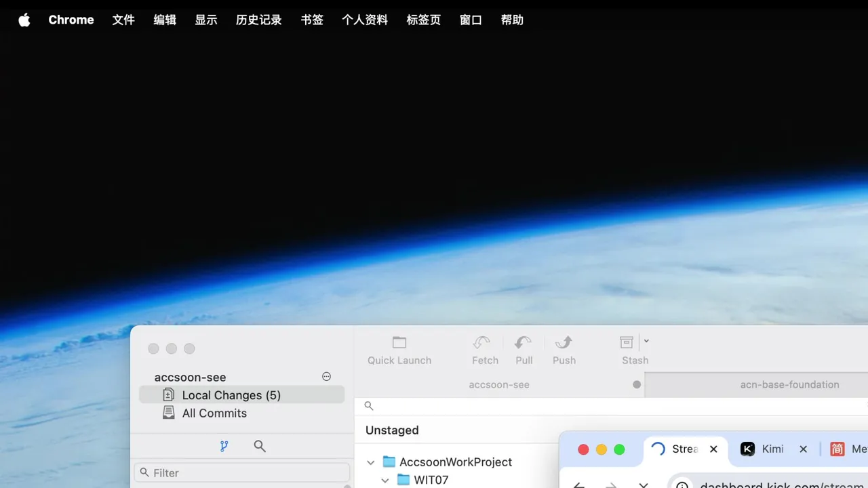This screenshot has height=488, width=868.
Task: Click the Quick Launch folder icon
Action: [399, 342]
